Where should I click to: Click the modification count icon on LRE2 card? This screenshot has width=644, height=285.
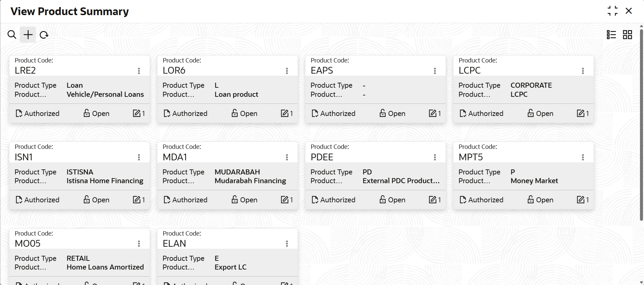pos(137,113)
